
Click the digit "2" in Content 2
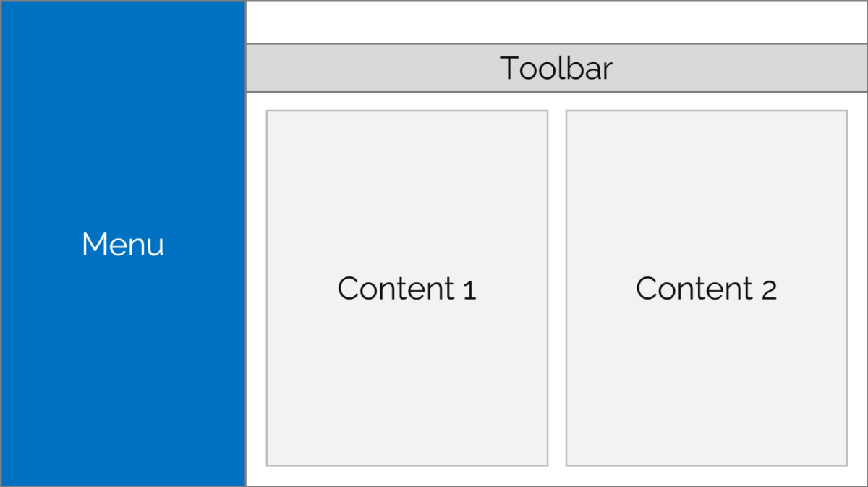coord(769,289)
